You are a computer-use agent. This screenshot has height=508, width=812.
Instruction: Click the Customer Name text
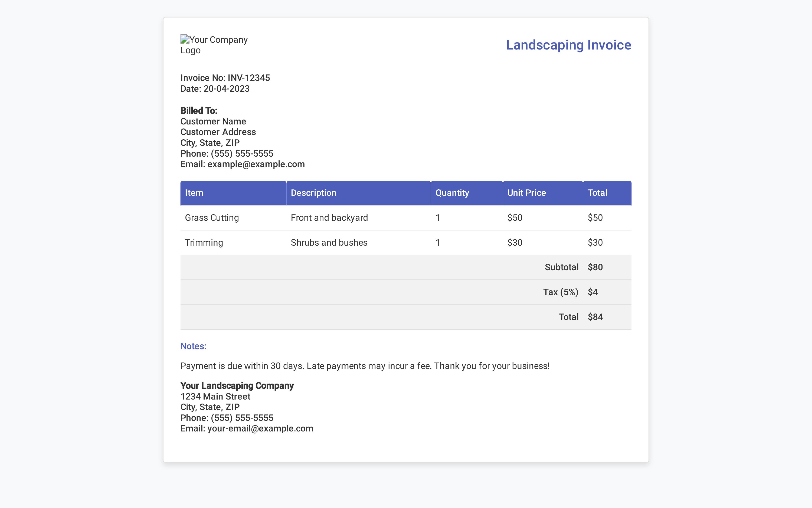(x=213, y=121)
